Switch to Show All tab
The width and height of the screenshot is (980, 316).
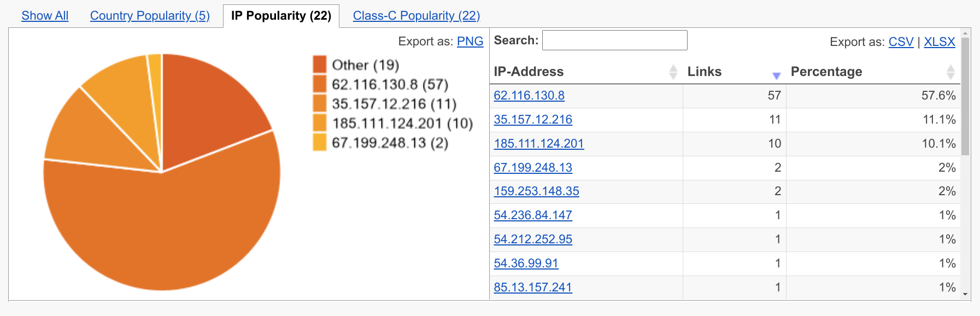click(x=45, y=15)
